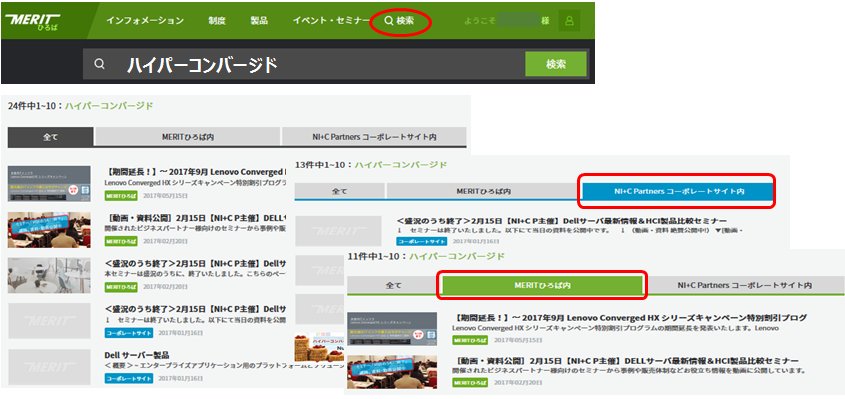Open Dellサーバ最新情報&HCI製品比較セミナー result in 13件 list

562,221
